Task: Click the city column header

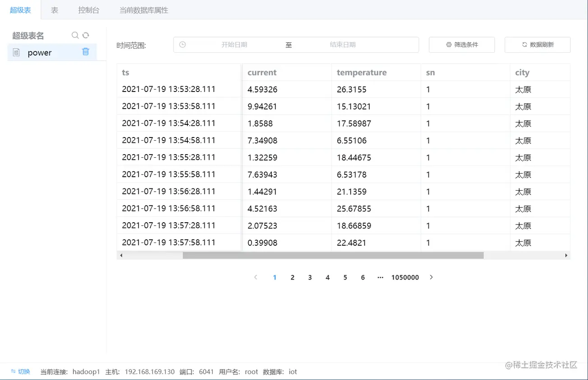Action: tap(540, 72)
